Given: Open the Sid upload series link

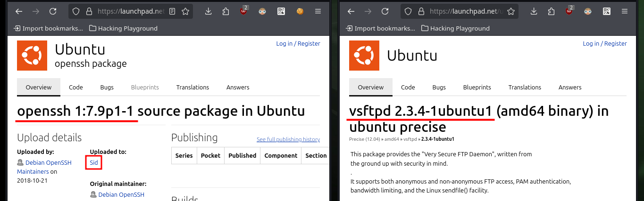Looking at the screenshot, I should pos(94,163).
